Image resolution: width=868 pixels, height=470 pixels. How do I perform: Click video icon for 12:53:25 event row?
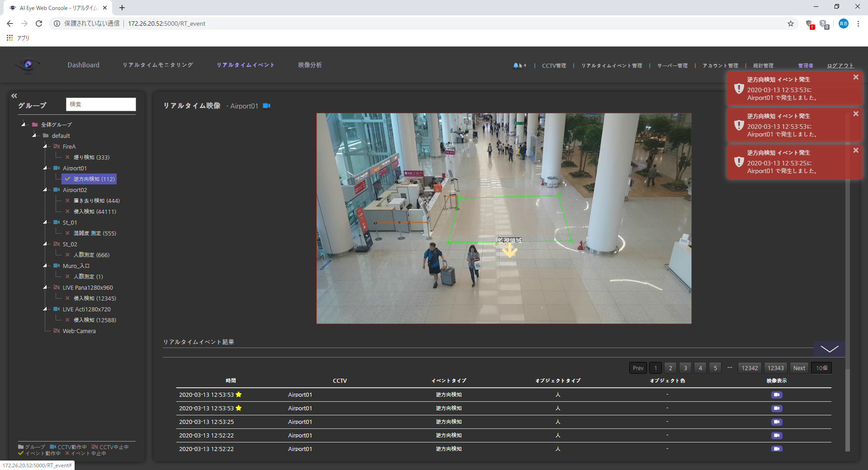coord(776,422)
